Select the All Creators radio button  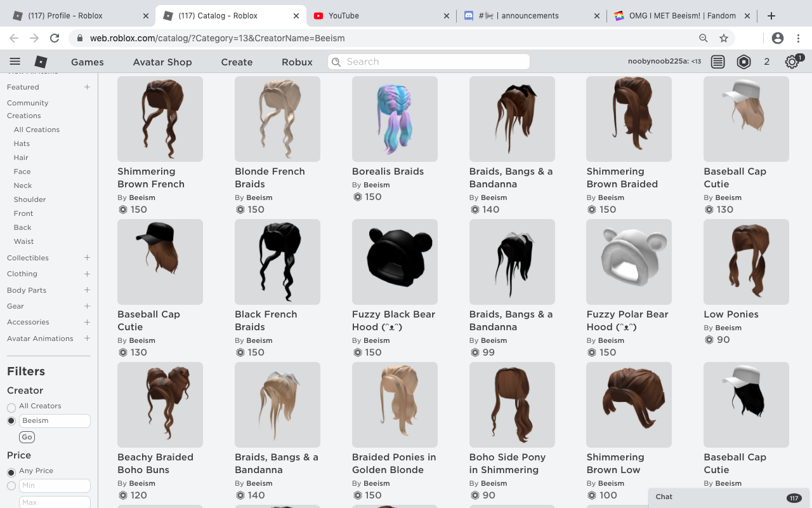(x=11, y=407)
